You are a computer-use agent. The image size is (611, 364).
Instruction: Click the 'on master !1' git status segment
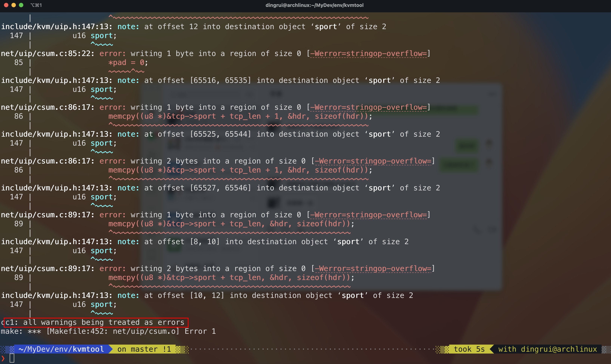144,349
